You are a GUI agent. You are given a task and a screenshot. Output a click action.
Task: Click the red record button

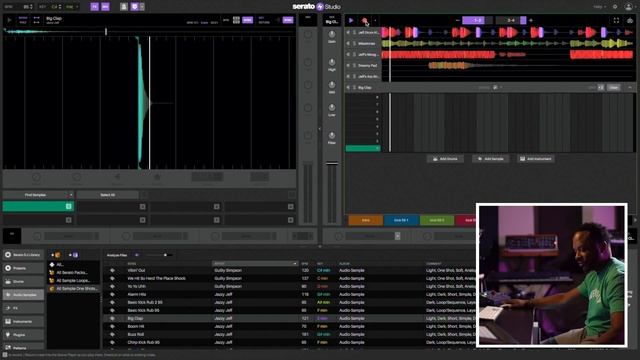pos(364,20)
